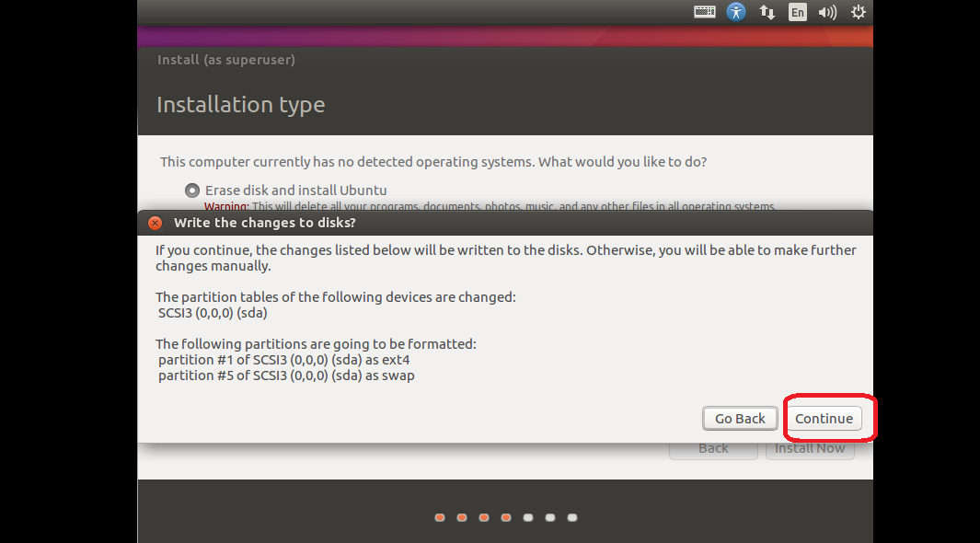Click the Back button behind dialog
Image resolution: width=980 pixels, height=543 pixels.
coord(713,450)
